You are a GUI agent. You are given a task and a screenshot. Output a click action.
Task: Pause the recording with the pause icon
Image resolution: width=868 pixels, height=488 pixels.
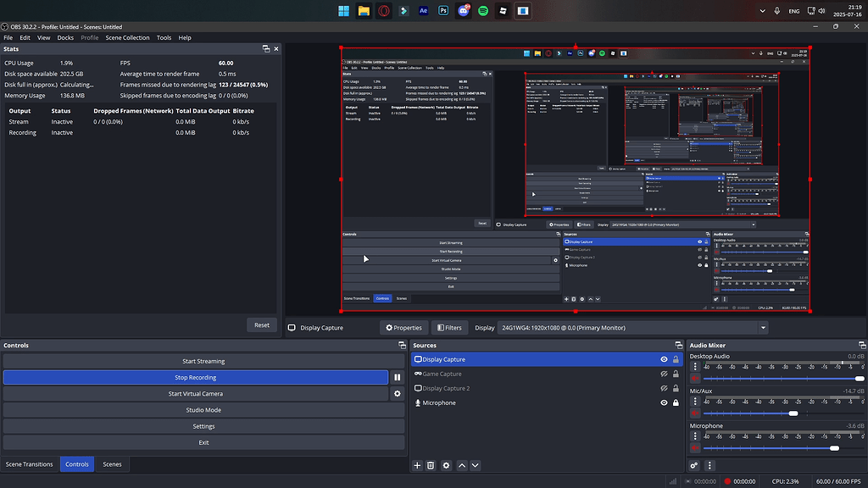pyautogui.click(x=397, y=377)
